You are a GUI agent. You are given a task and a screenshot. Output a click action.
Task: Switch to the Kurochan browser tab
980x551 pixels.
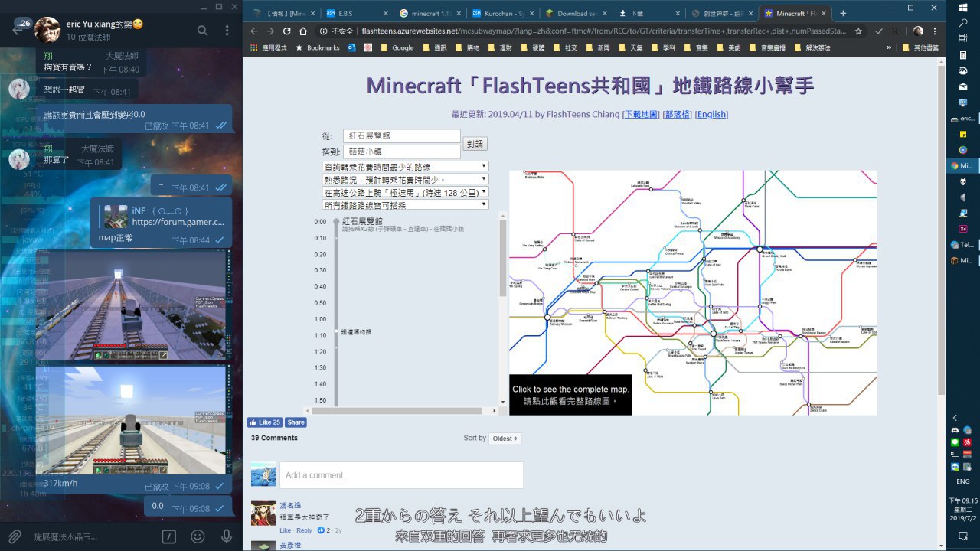504,13
